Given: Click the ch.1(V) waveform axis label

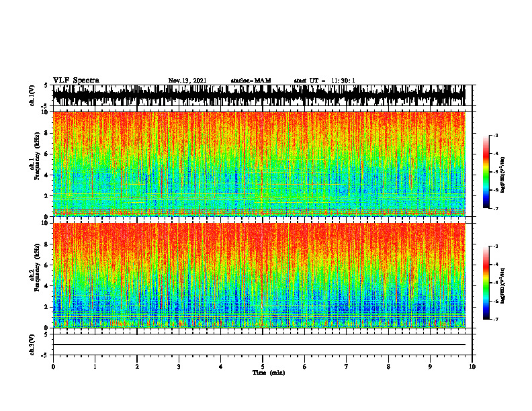Looking at the screenshot, I should pyautogui.click(x=32, y=95).
